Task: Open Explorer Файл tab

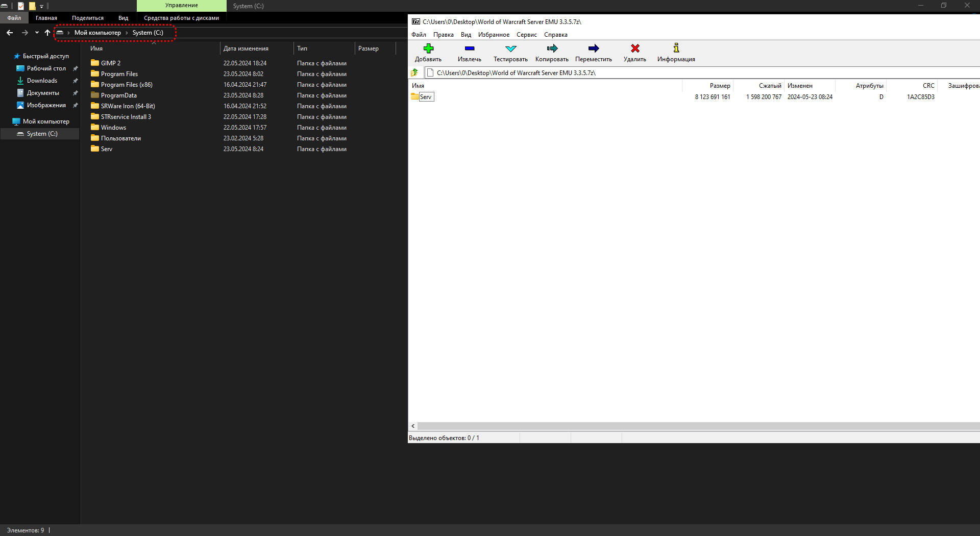Action: tap(14, 18)
